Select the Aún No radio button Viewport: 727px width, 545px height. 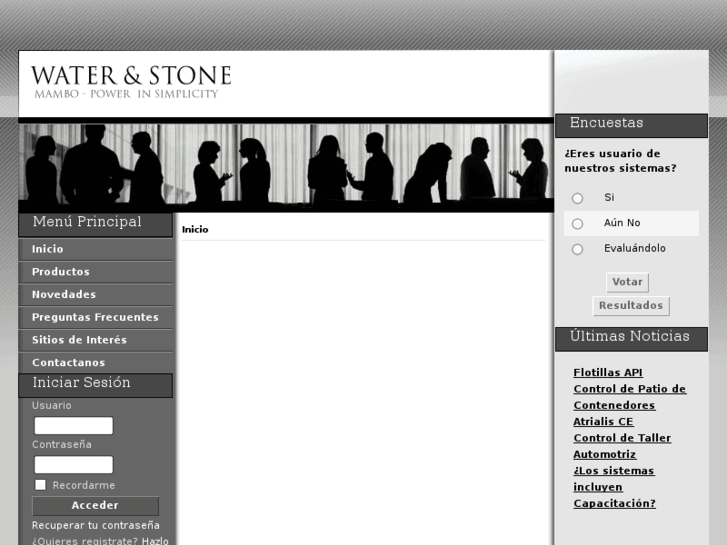577,224
